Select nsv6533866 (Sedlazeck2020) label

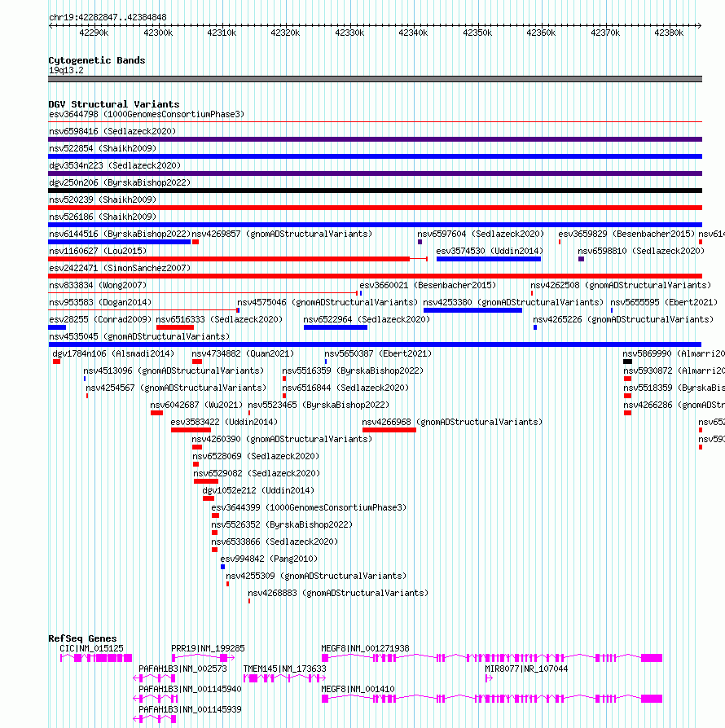tap(274, 542)
